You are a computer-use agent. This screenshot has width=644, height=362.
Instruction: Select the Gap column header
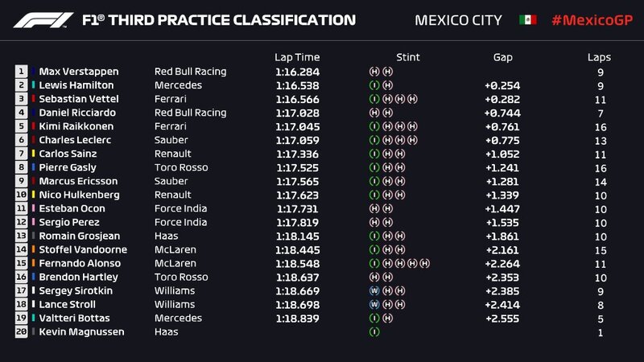pyautogui.click(x=502, y=57)
